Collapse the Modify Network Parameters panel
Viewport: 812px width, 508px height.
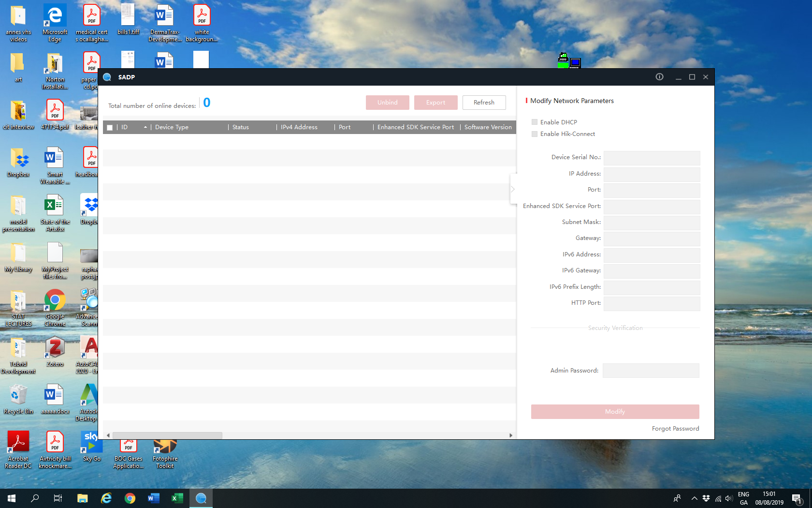click(x=513, y=189)
